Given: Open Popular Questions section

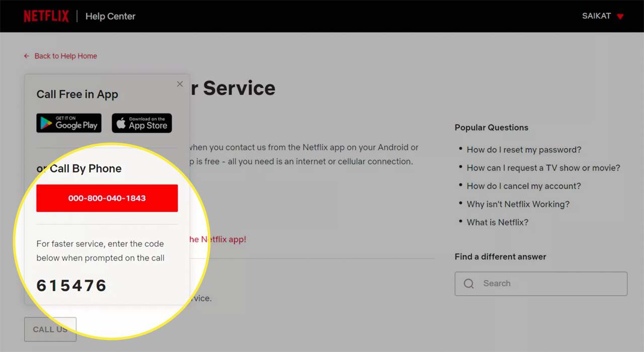Looking at the screenshot, I should (x=492, y=127).
